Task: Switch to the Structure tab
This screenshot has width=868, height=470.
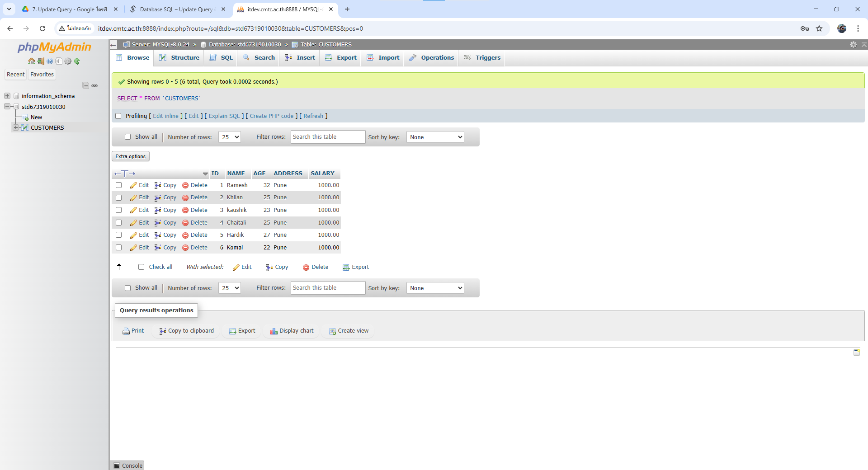Action: tap(179, 58)
